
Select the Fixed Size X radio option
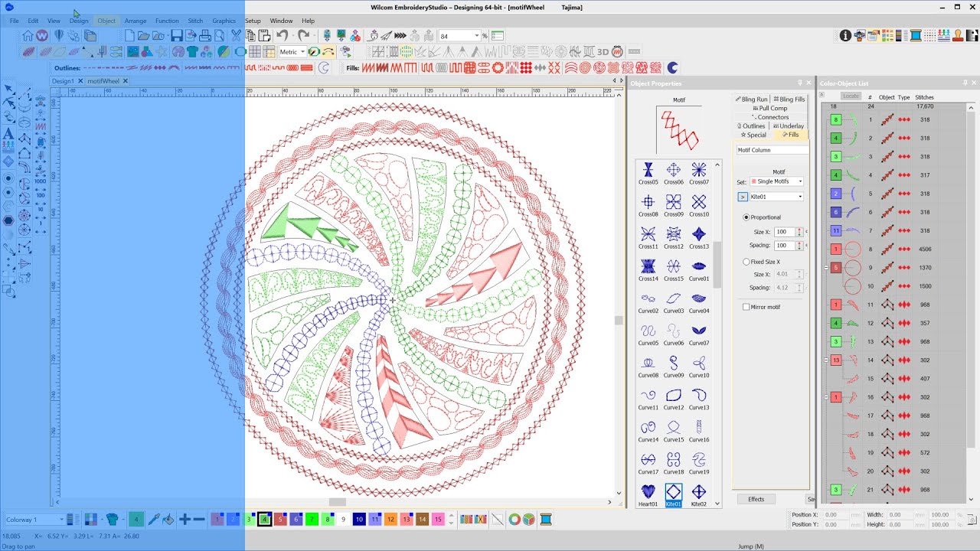click(x=746, y=262)
